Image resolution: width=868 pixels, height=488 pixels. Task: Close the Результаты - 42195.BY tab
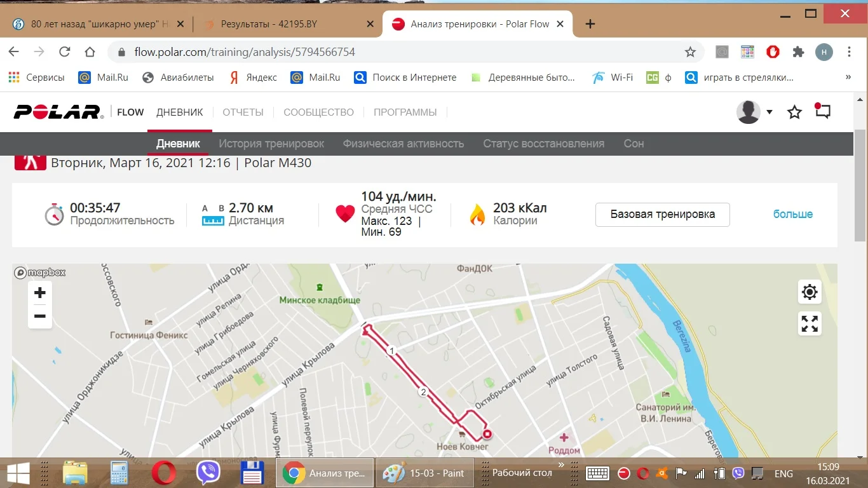coord(369,24)
